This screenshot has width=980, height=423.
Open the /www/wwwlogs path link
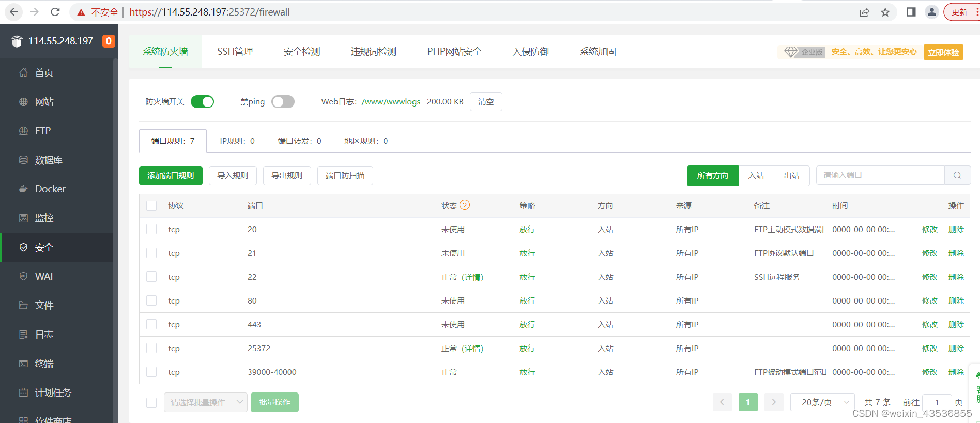point(391,102)
